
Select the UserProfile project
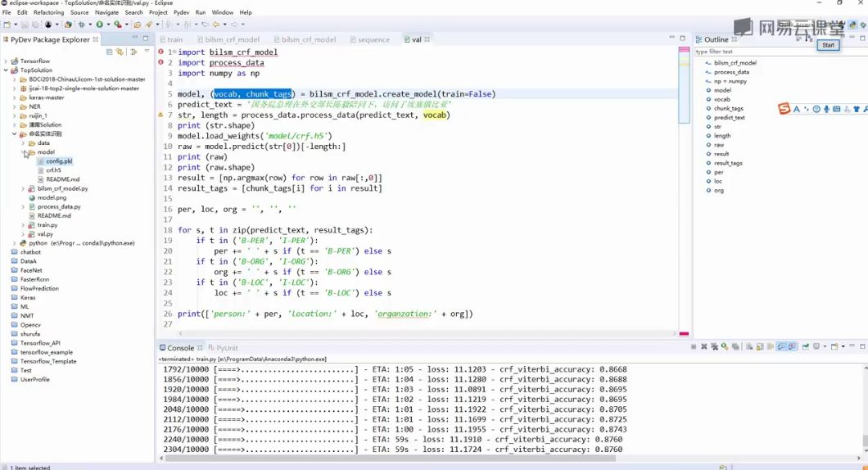[x=35, y=379]
